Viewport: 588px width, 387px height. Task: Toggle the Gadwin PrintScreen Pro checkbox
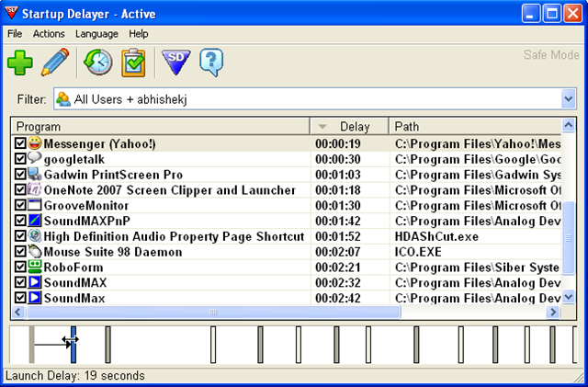click(20, 174)
